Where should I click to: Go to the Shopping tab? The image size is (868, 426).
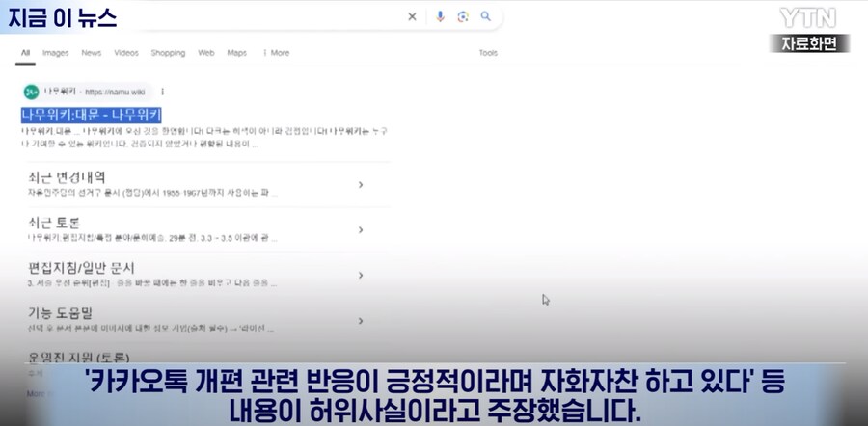pos(168,53)
